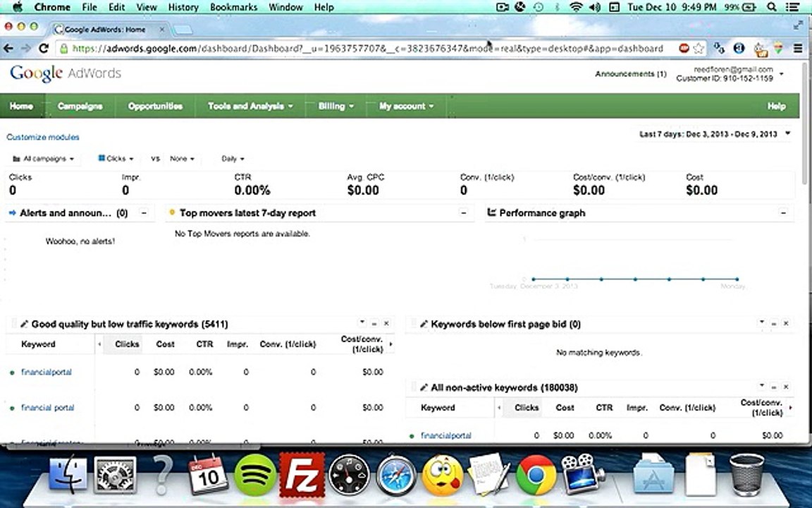Viewport: 812px width, 508px height.
Task: Open the Campaigns tab
Action: [x=80, y=106]
